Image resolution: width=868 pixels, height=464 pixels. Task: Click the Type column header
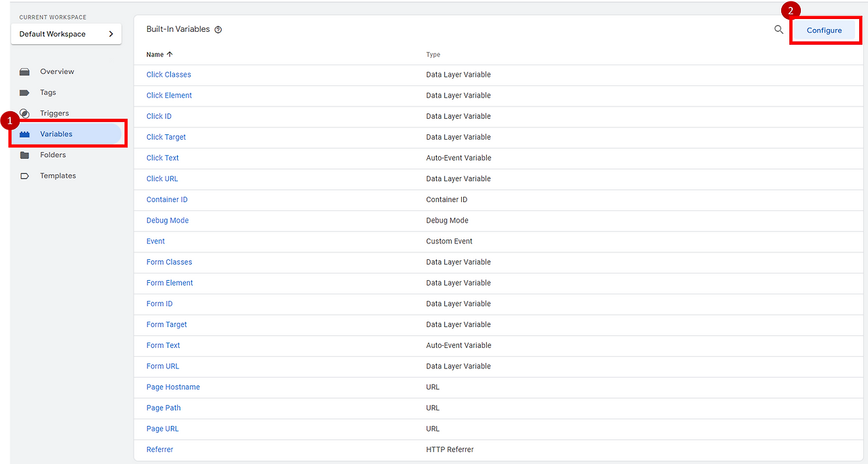coord(433,55)
